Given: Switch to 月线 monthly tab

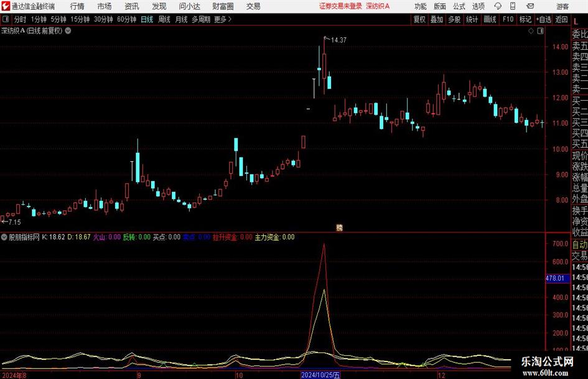Looking at the screenshot, I should [181, 19].
